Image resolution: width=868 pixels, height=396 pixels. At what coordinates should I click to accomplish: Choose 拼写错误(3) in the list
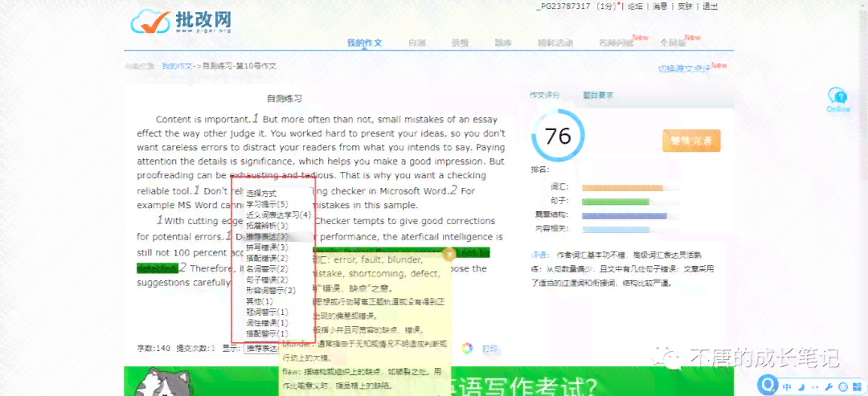click(x=268, y=247)
